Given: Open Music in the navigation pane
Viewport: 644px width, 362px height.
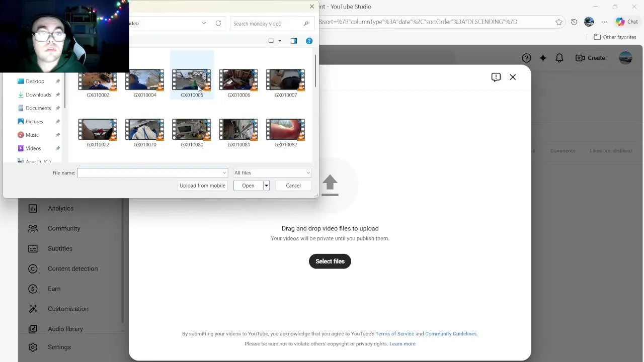Looking at the screenshot, I should click(32, 135).
